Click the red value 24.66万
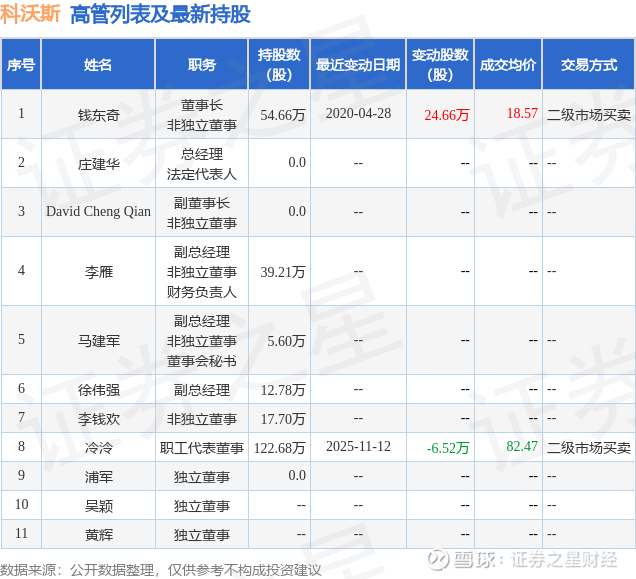The width and height of the screenshot is (636, 579). pyautogui.click(x=447, y=115)
